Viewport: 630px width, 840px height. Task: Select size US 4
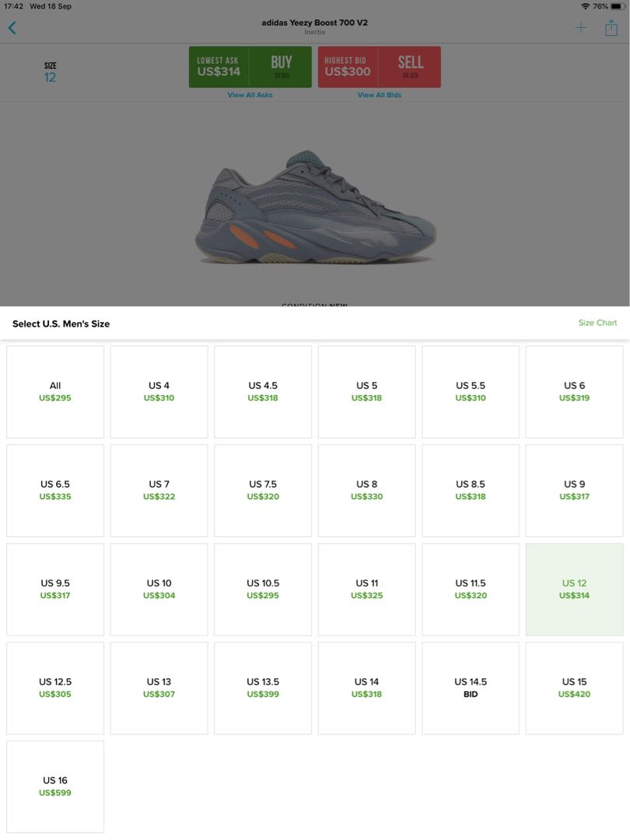[159, 391]
